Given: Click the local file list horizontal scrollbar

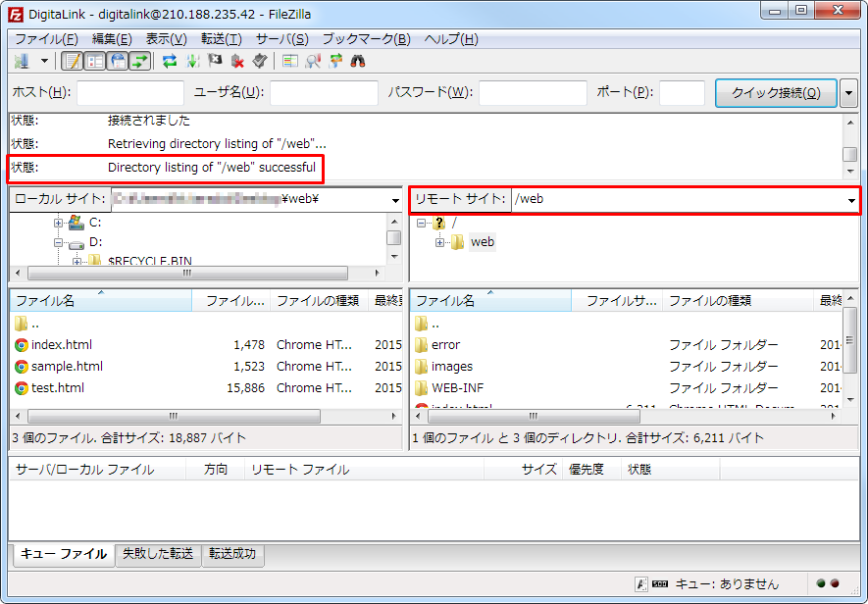Looking at the screenshot, I should click(174, 416).
